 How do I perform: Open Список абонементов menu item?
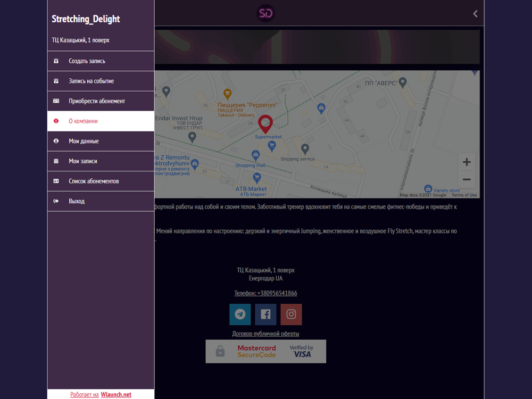click(101, 181)
